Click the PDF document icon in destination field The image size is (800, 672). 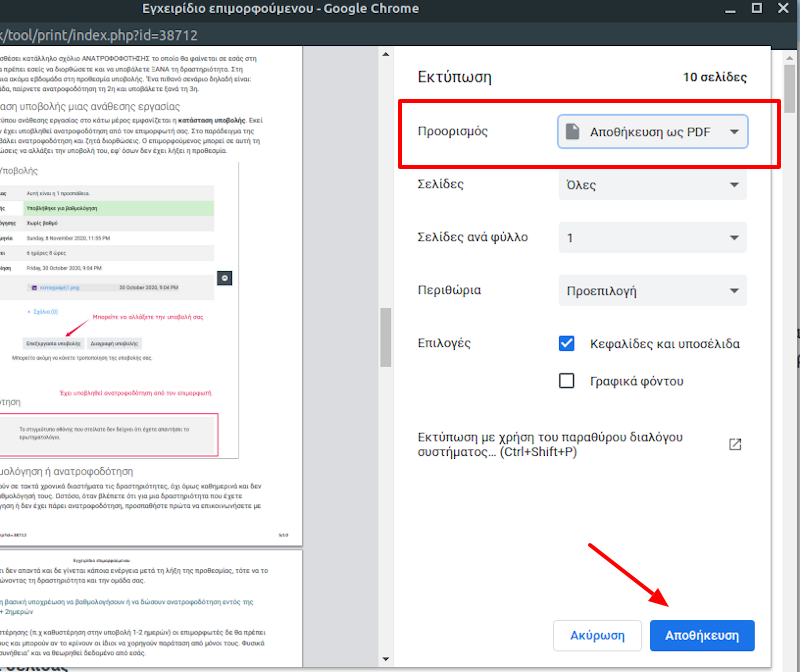[573, 132]
